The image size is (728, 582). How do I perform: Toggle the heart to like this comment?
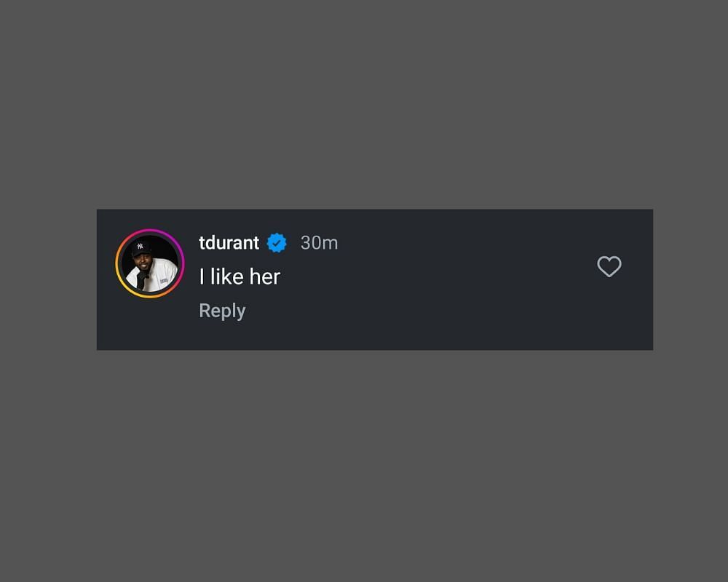click(609, 266)
